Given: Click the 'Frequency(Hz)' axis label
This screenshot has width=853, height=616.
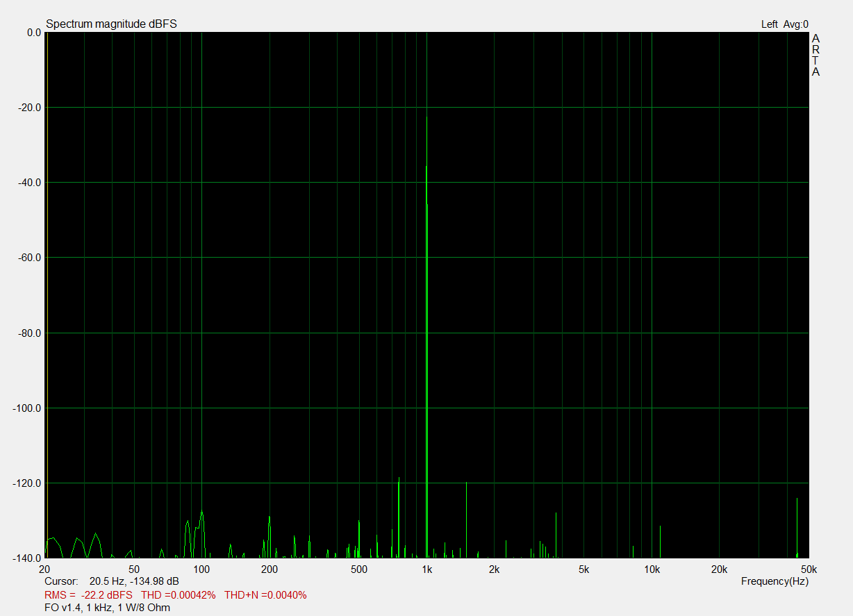Looking at the screenshot, I should coord(775,581).
